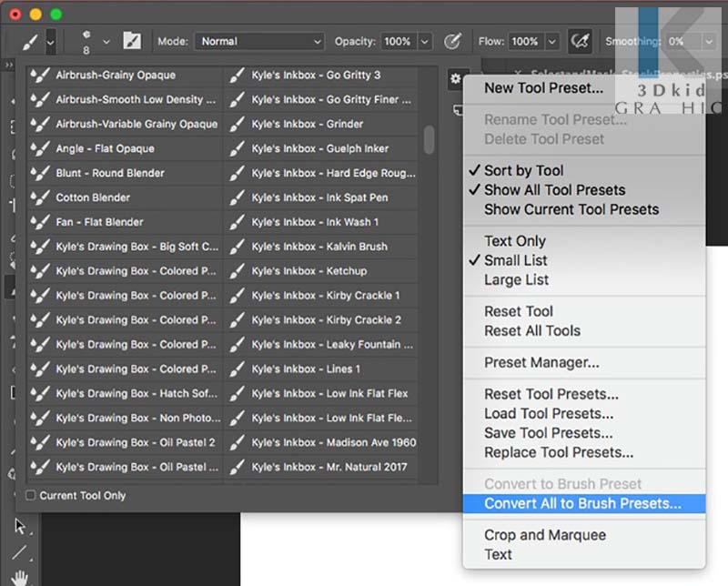This screenshot has height=586, width=728.
Task: Open the Flow slider dropdown arrow
Action: (x=551, y=42)
